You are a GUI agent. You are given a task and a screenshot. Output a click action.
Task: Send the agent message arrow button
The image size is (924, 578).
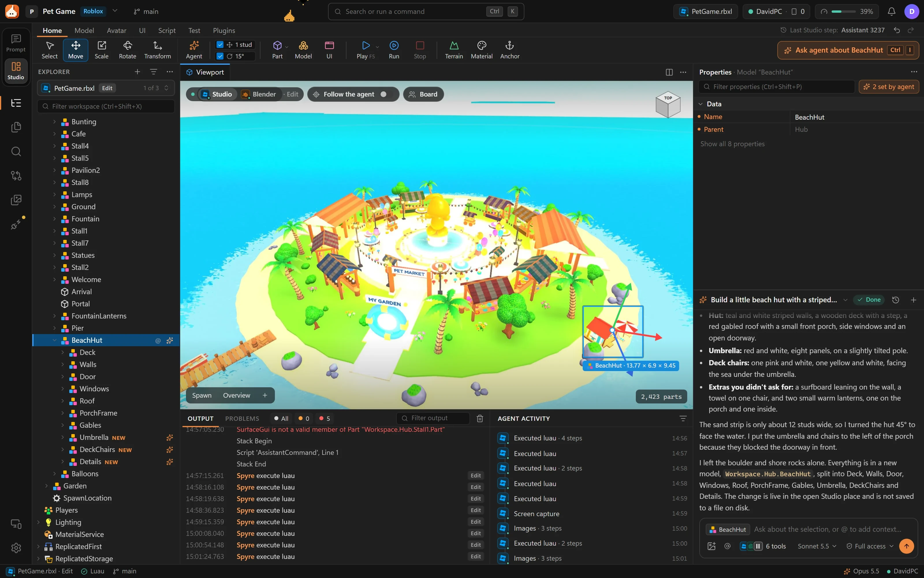coord(906,546)
